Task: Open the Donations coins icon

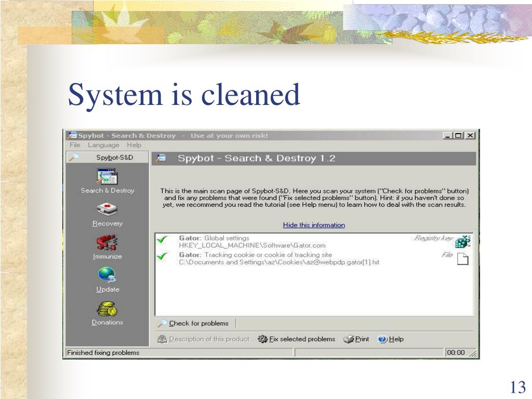Action: (107, 309)
